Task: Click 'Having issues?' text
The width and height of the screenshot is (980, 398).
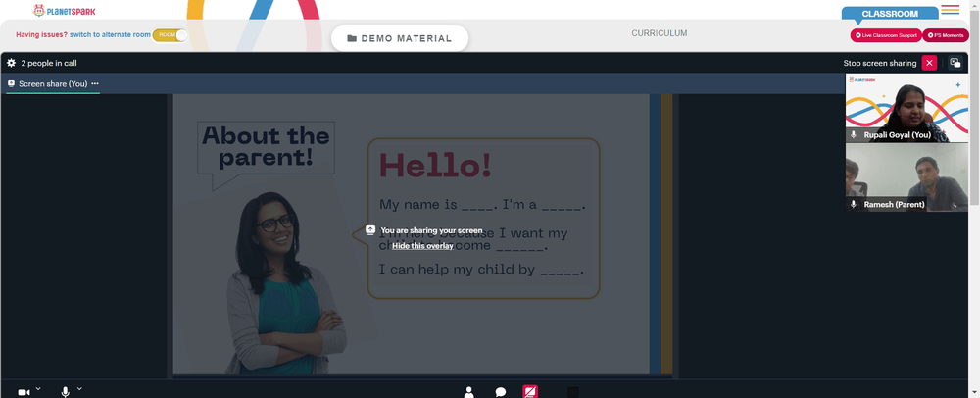Action: (x=41, y=35)
